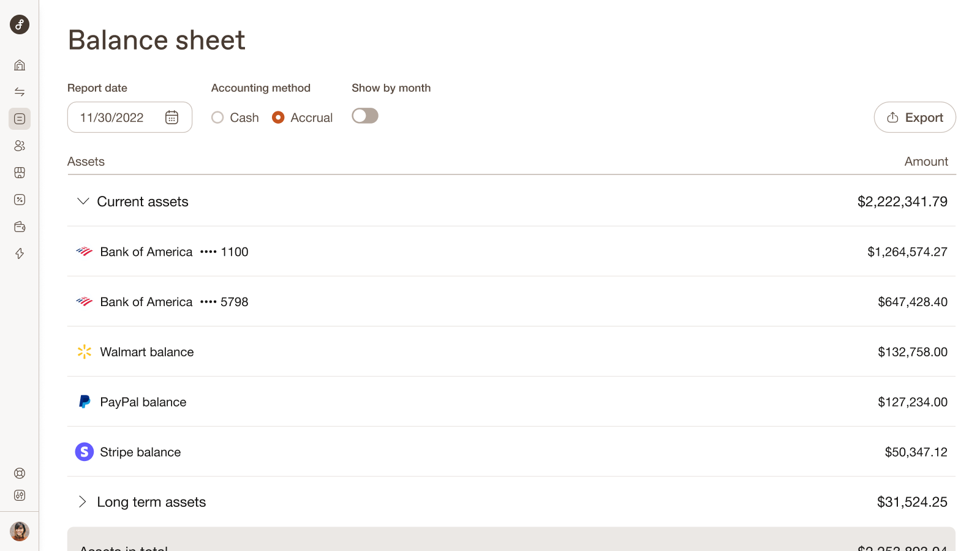Open the PayPal balance row
This screenshot has width=980, height=551.
coord(143,402)
